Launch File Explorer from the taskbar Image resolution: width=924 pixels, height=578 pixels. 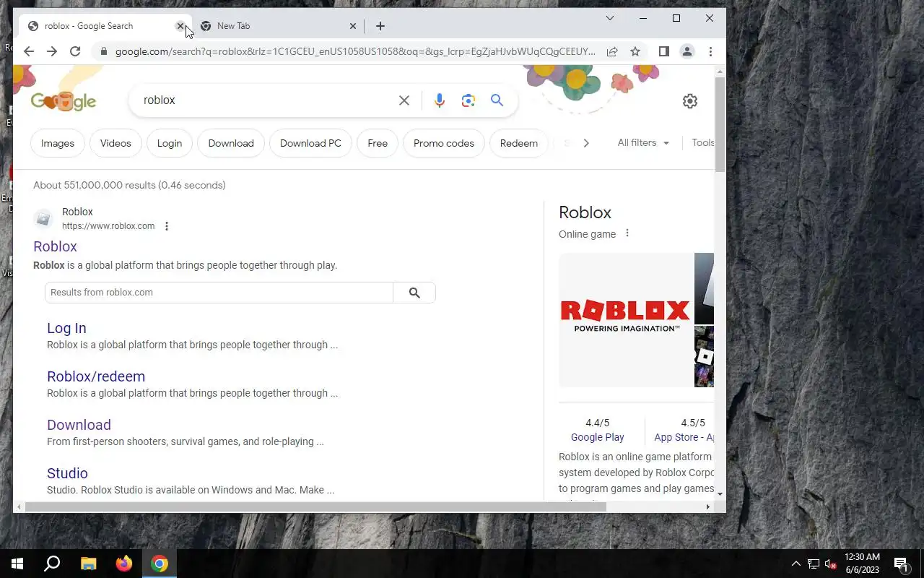(x=88, y=564)
